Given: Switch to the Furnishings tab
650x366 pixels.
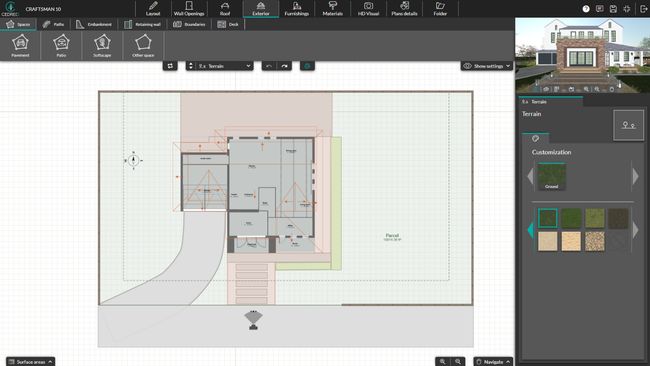Looking at the screenshot, I should click(296, 9).
